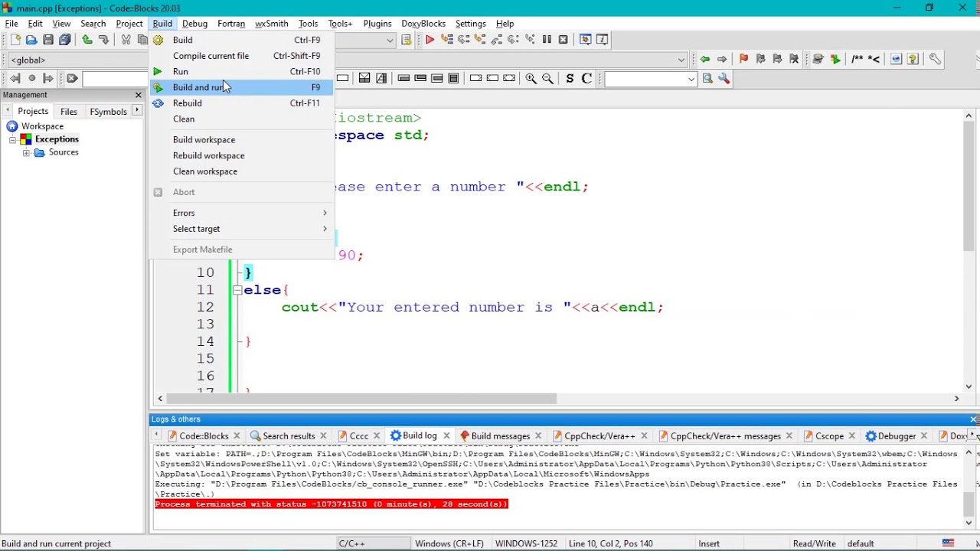Screen dimensions: 980x551
Task: Select Rebuild workspace menu entry
Action: (242, 155)
